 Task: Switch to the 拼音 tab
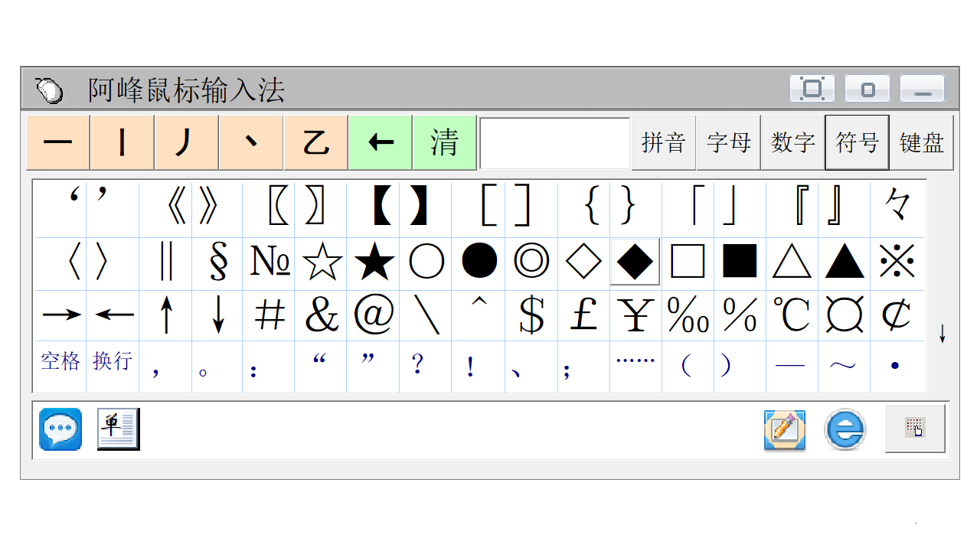[663, 142]
